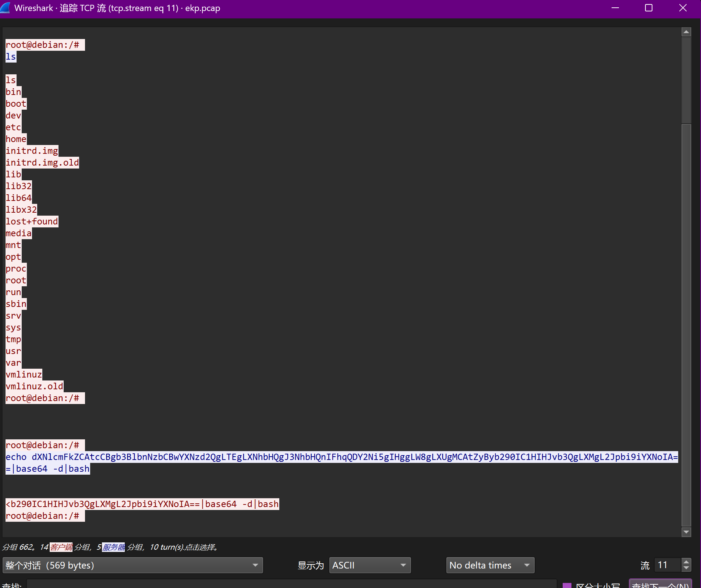This screenshot has width=701, height=588.
Task: Focus the stream number field showing 11
Action: (668, 565)
